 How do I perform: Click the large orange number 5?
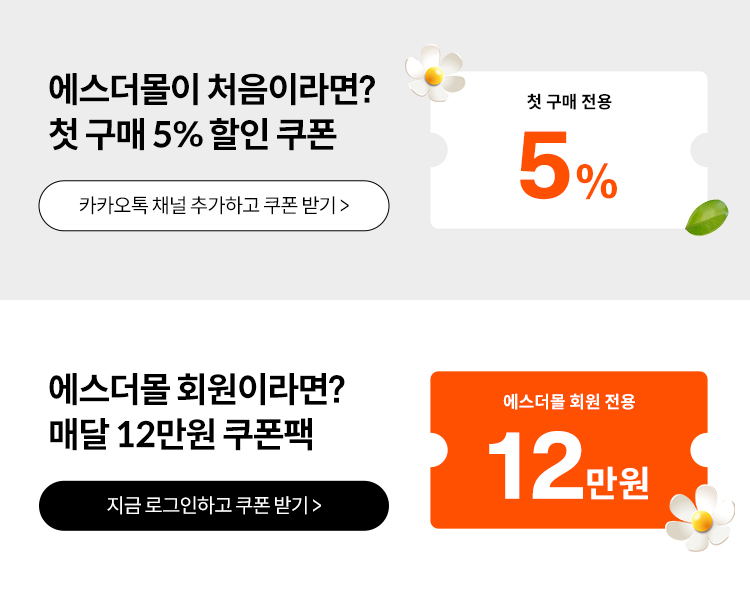click(x=544, y=166)
